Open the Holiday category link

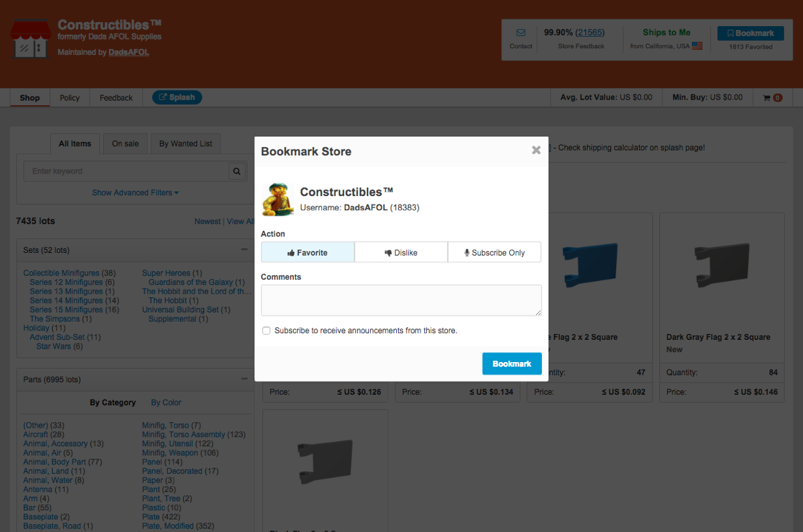(x=36, y=329)
